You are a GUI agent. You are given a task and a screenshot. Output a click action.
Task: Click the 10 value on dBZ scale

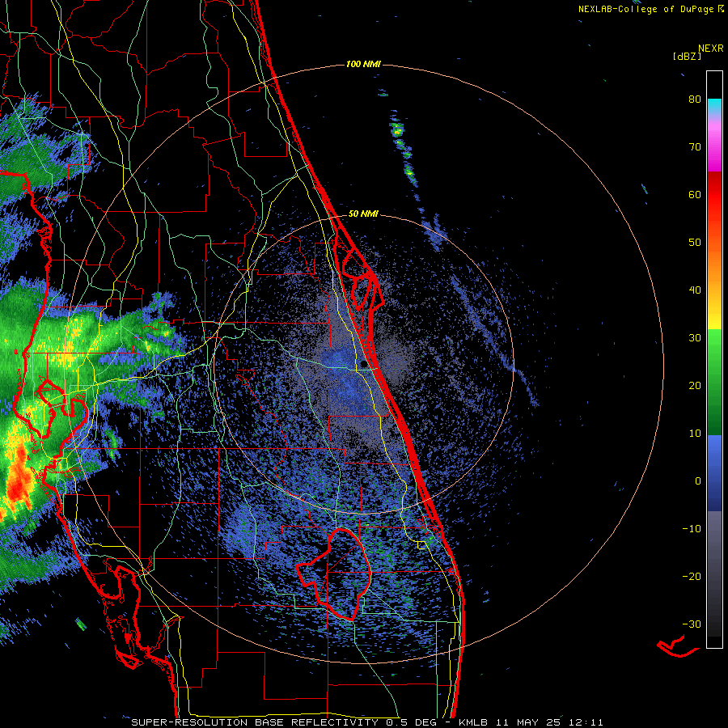pos(695,434)
